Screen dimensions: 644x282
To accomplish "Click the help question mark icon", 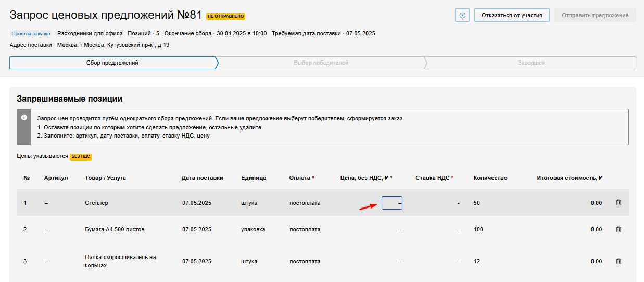I will (462, 15).
